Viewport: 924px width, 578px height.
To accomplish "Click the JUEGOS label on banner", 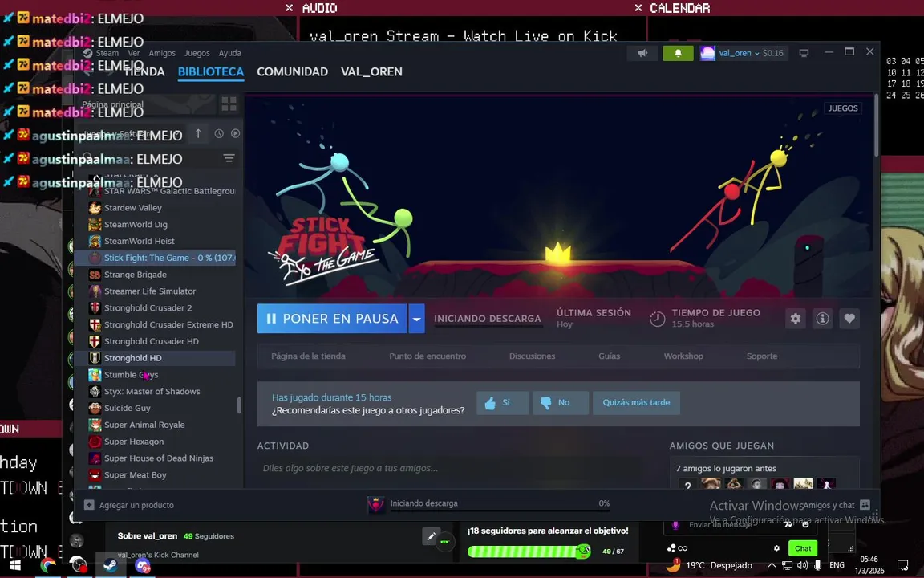I will tap(843, 108).
